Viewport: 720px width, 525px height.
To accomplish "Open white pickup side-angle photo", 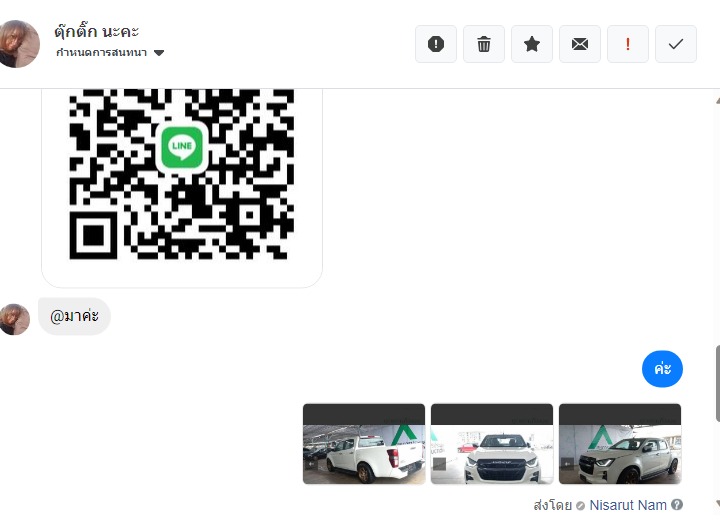I will (620, 444).
